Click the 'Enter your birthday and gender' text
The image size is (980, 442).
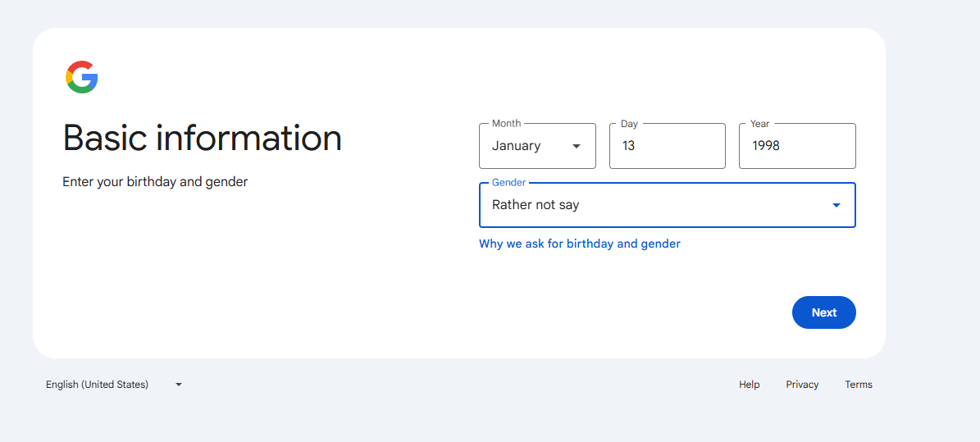tap(155, 182)
